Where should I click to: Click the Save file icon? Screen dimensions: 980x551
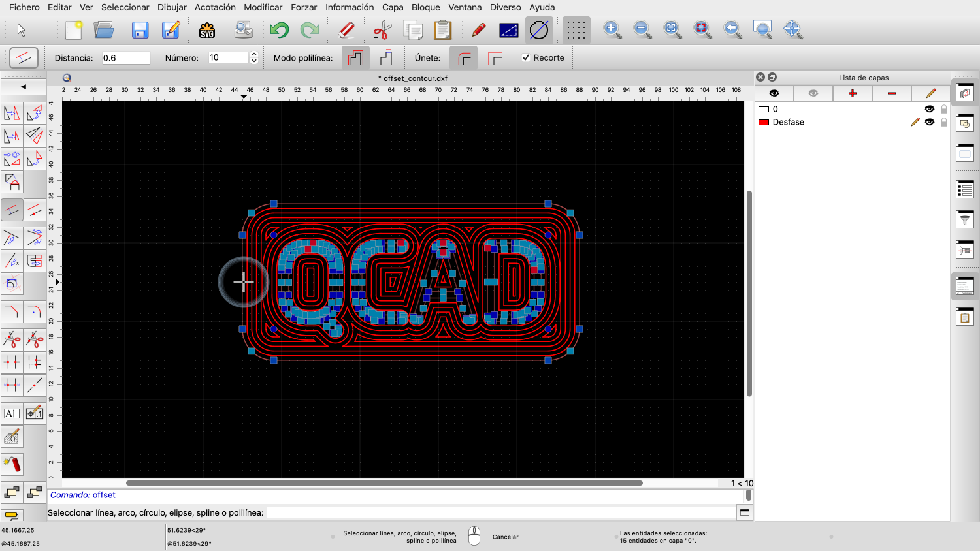click(140, 30)
